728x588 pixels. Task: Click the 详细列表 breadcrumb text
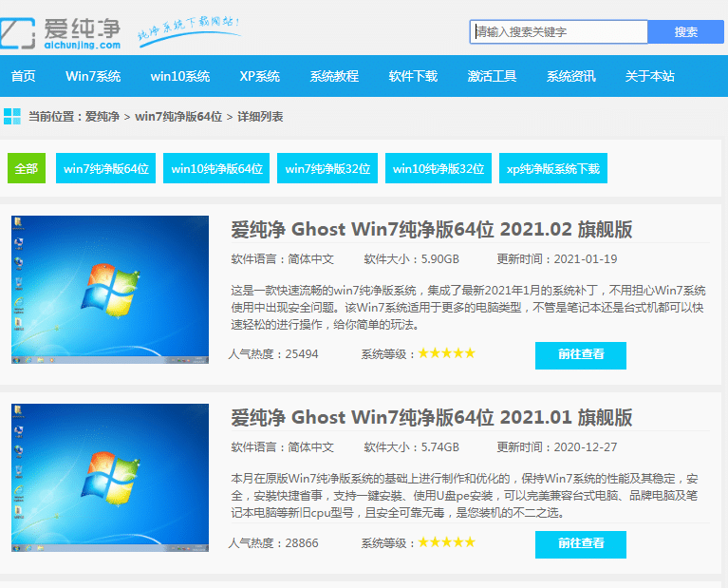[260, 117]
